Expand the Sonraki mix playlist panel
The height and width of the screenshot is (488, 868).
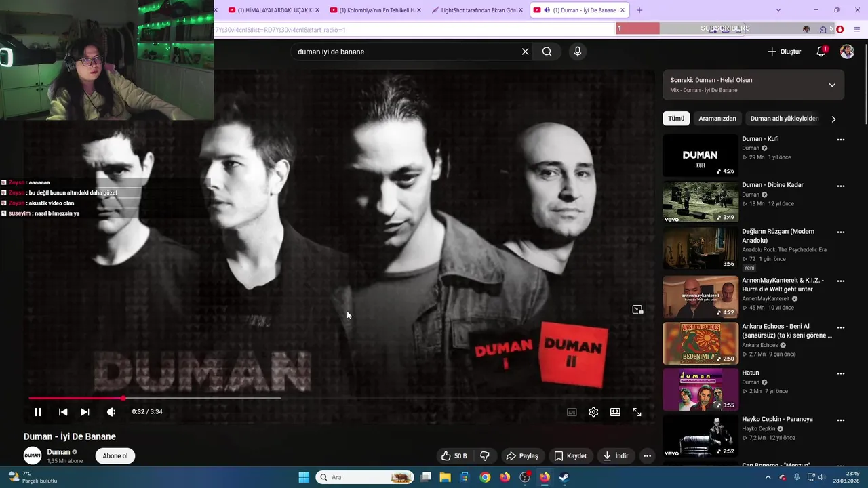832,85
